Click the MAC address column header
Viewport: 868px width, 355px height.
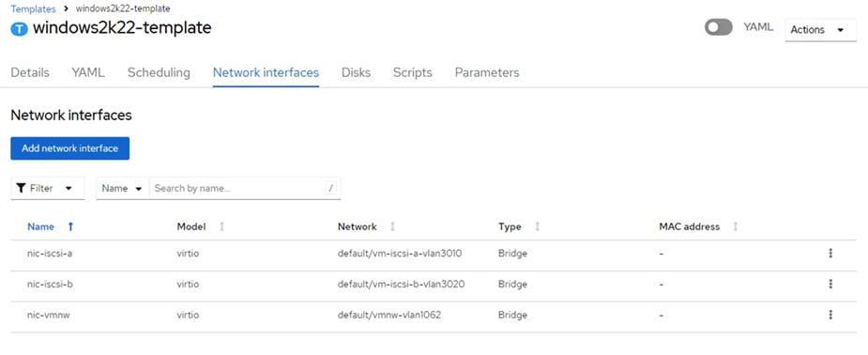tap(689, 226)
